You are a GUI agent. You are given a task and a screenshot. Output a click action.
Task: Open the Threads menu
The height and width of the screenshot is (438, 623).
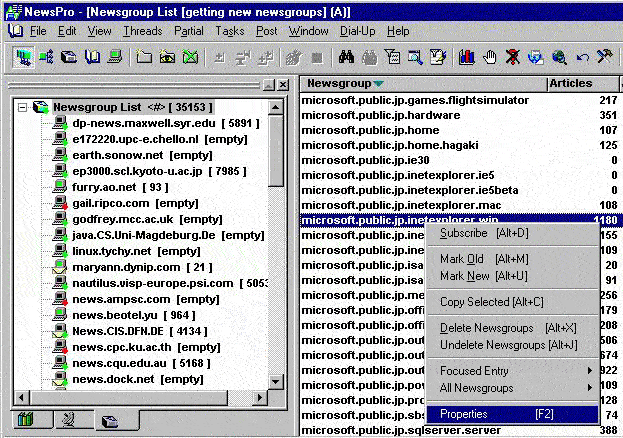[x=143, y=31]
